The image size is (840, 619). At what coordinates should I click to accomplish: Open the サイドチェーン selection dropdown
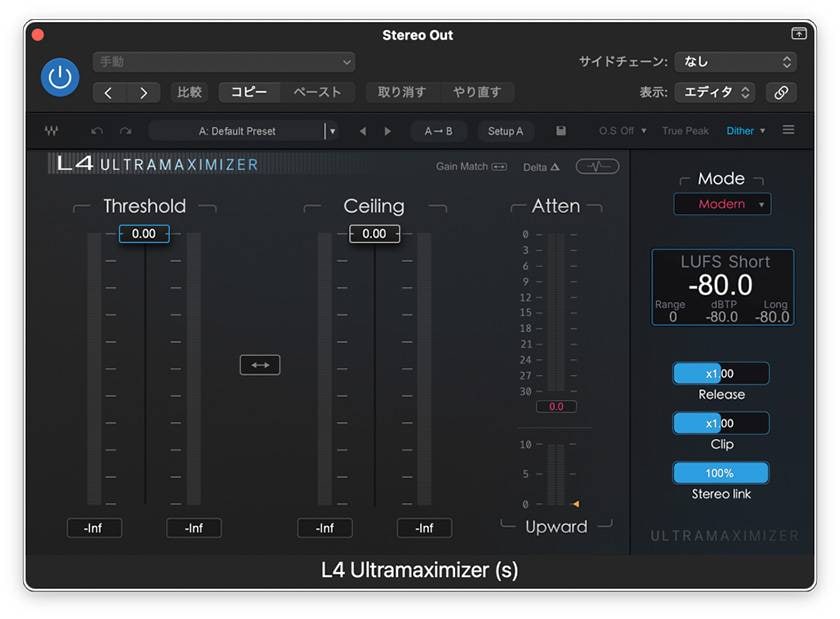[x=736, y=61]
